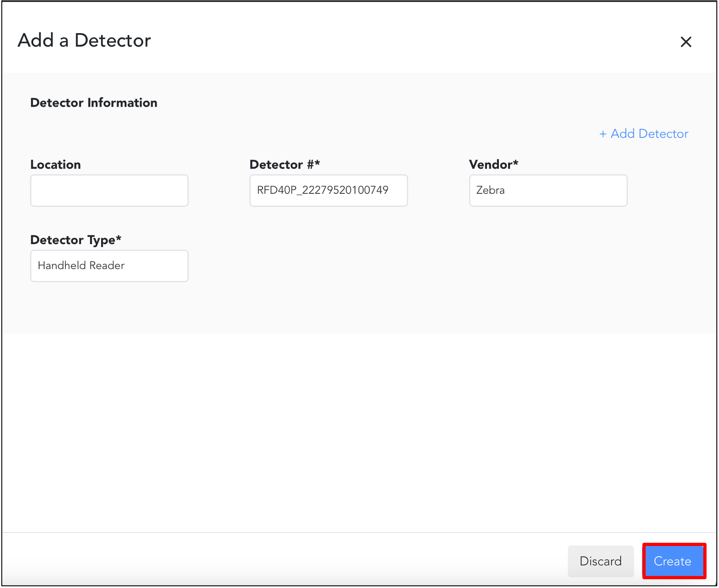This screenshot has height=588, width=719.
Task: Focus the Location input field
Action: pyautogui.click(x=109, y=190)
